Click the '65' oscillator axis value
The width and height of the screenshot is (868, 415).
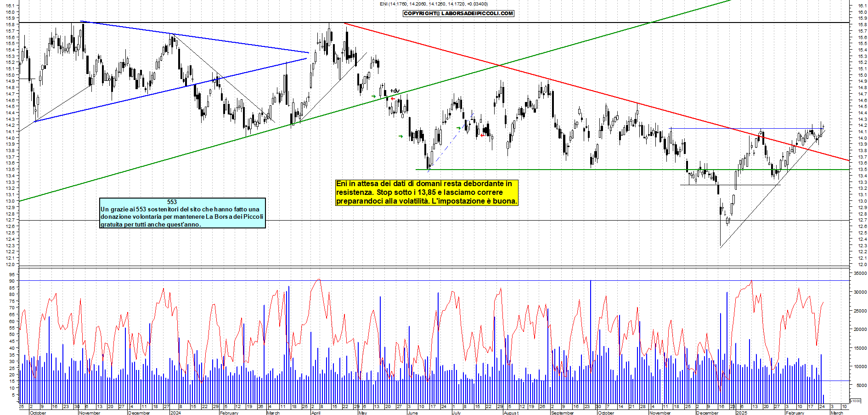(x=12, y=314)
